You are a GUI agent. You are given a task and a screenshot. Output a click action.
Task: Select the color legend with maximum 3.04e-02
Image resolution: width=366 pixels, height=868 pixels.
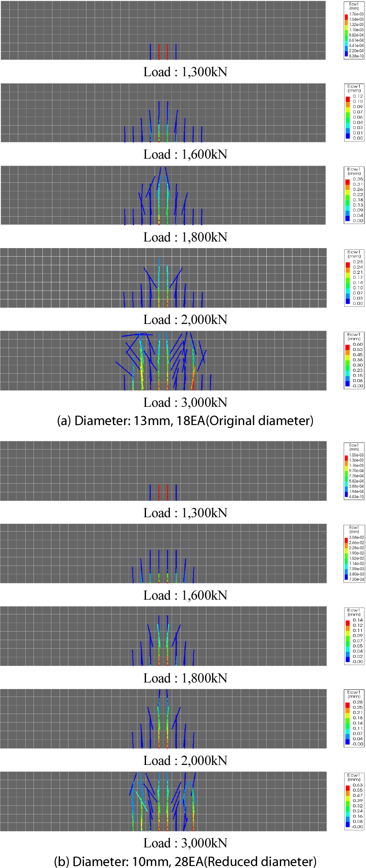pyautogui.click(x=354, y=553)
